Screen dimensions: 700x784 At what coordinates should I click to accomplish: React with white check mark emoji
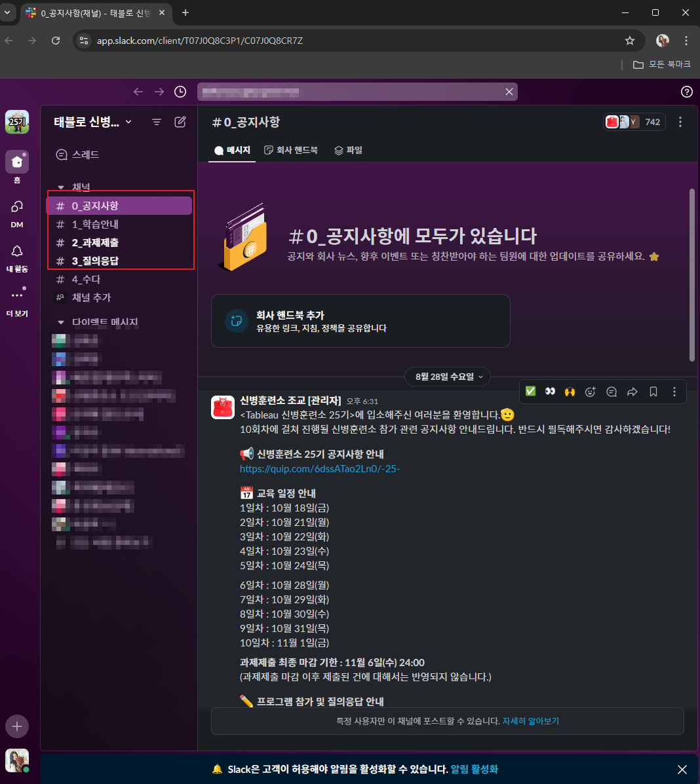click(x=530, y=392)
